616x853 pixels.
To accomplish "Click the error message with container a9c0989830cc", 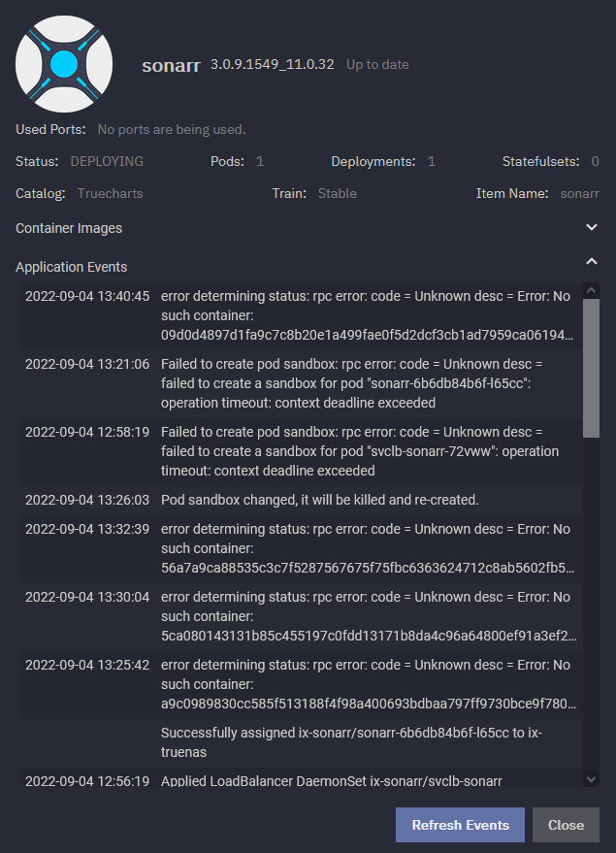I will coord(369,684).
